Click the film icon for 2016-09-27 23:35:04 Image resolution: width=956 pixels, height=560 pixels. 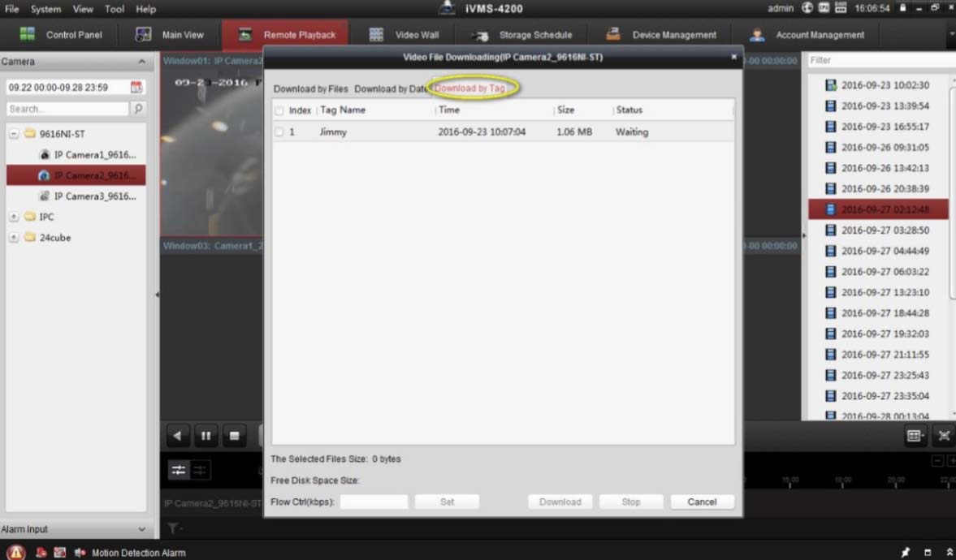coord(830,396)
